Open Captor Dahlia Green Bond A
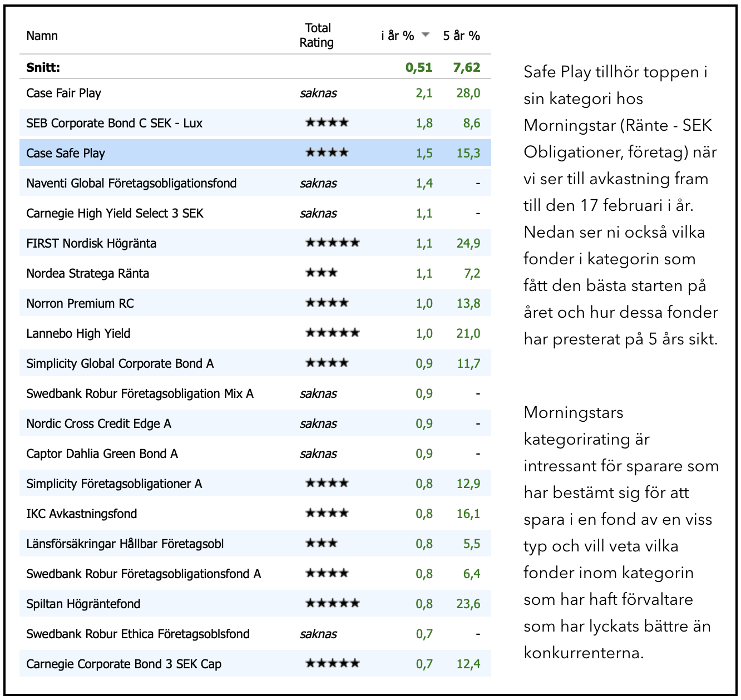Image resolution: width=741 pixels, height=700 pixels. (102, 453)
